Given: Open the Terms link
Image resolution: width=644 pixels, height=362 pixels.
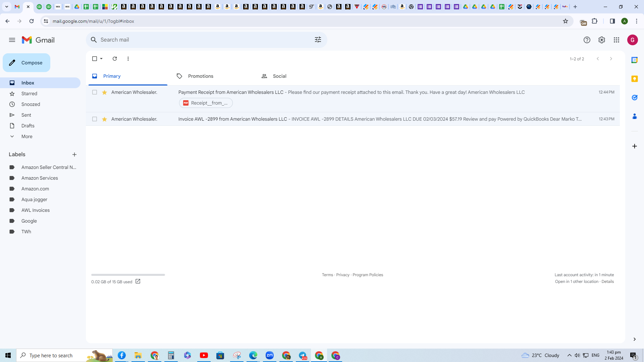Looking at the screenshot, I should click(327, 275).
